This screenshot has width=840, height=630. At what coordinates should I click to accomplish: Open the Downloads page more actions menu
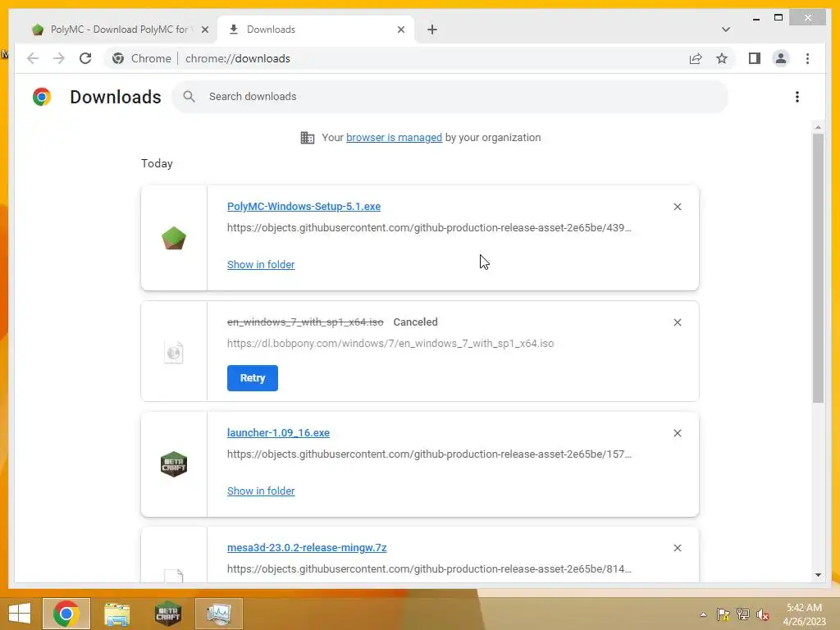click(797, 97)
